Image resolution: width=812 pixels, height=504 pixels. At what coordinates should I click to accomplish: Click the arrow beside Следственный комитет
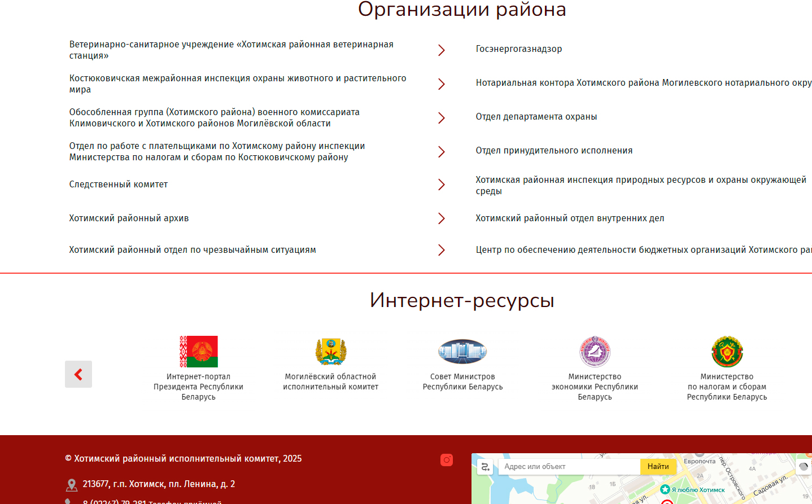point(441,185)
